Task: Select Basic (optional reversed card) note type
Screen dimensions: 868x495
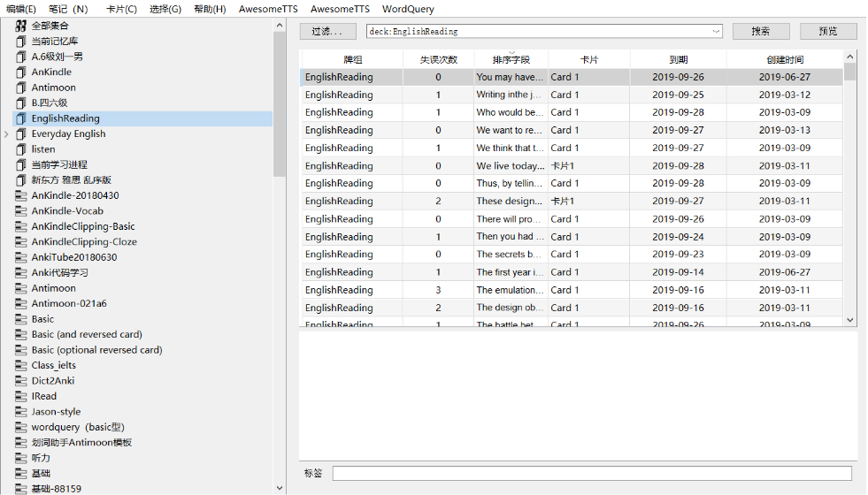Action: [x=96, y=350]
